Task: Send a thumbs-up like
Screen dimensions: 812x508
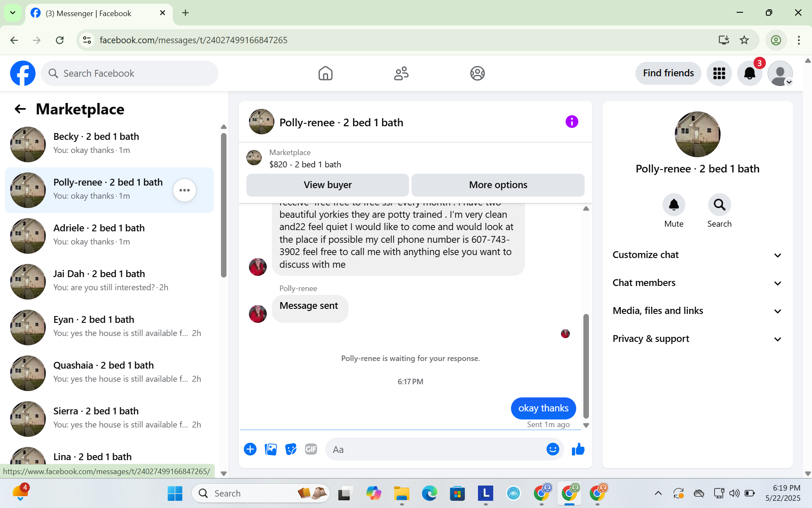Action: click(578, 449)
